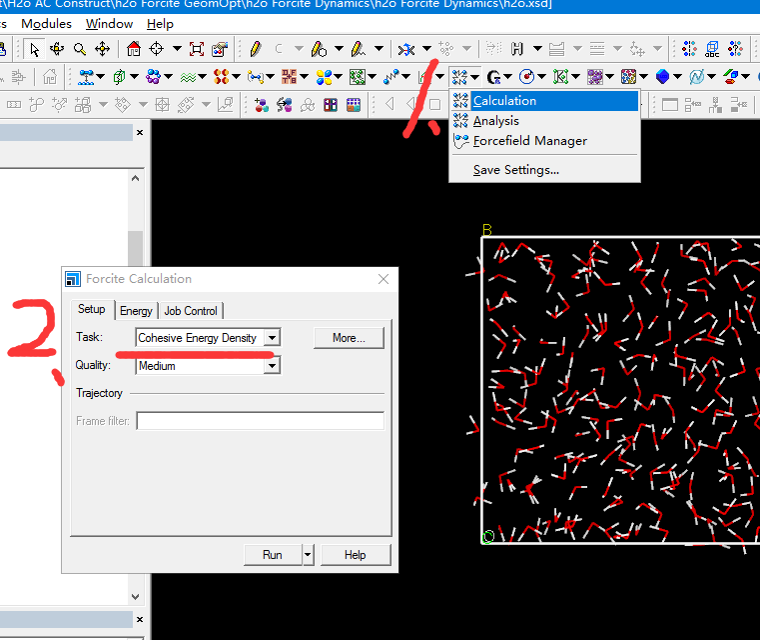The image size is (760, 640).
Task: Open the Window menu
Action: 109,24
